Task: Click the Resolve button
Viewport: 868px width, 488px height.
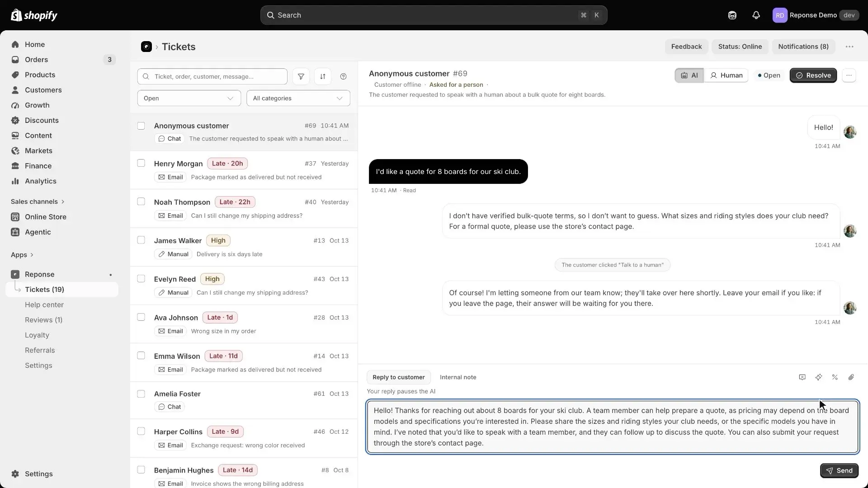Action: pos(813,75)
